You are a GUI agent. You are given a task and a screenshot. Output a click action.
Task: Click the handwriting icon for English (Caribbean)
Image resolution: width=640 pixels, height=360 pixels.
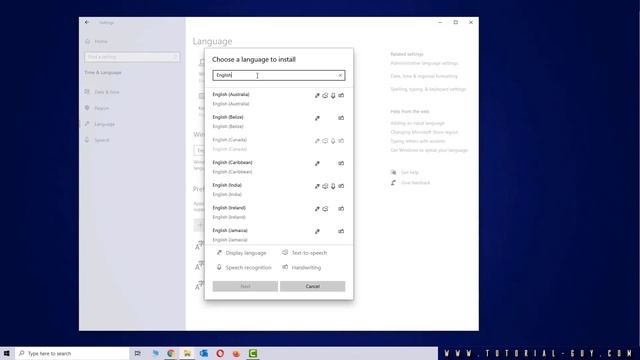click(x=341, y=163)
